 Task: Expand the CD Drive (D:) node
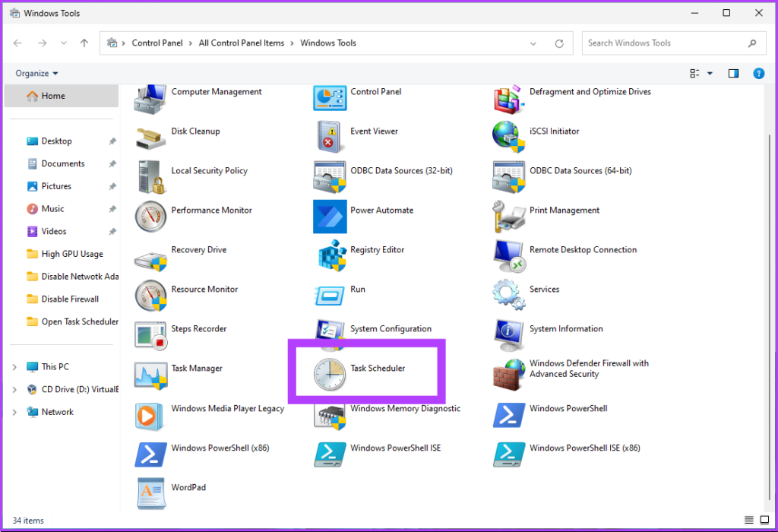coord(14,390)
